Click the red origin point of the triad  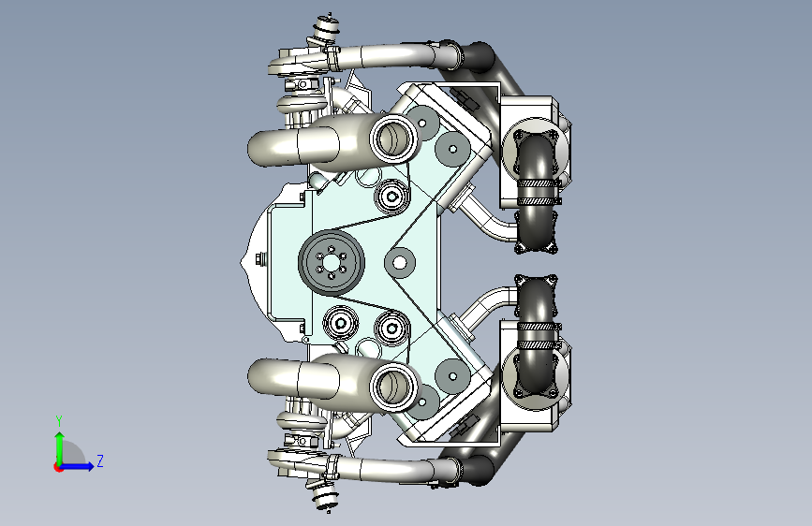click(58, 467)
